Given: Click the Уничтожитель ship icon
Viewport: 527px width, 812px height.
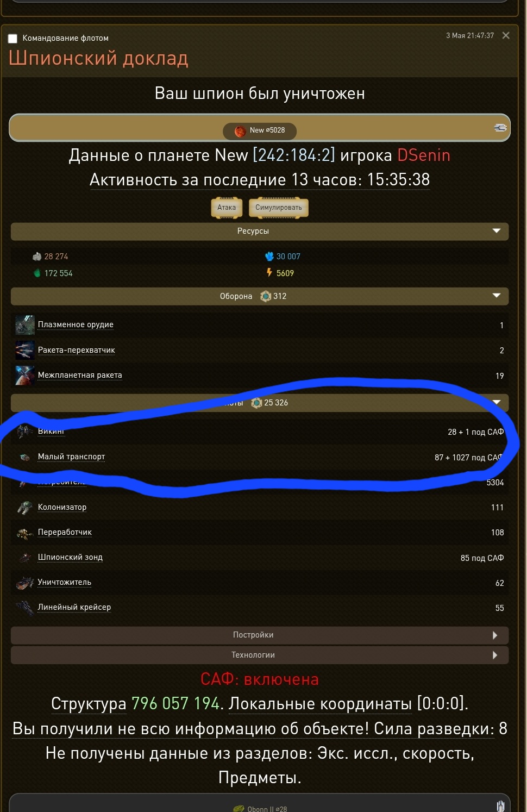Looking at the screenshot, I should coord(25,583).
